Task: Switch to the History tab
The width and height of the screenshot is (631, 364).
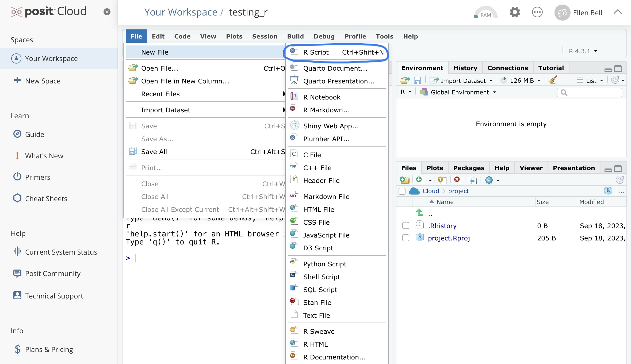Action: pyautogui.click(x=465, y=68)
